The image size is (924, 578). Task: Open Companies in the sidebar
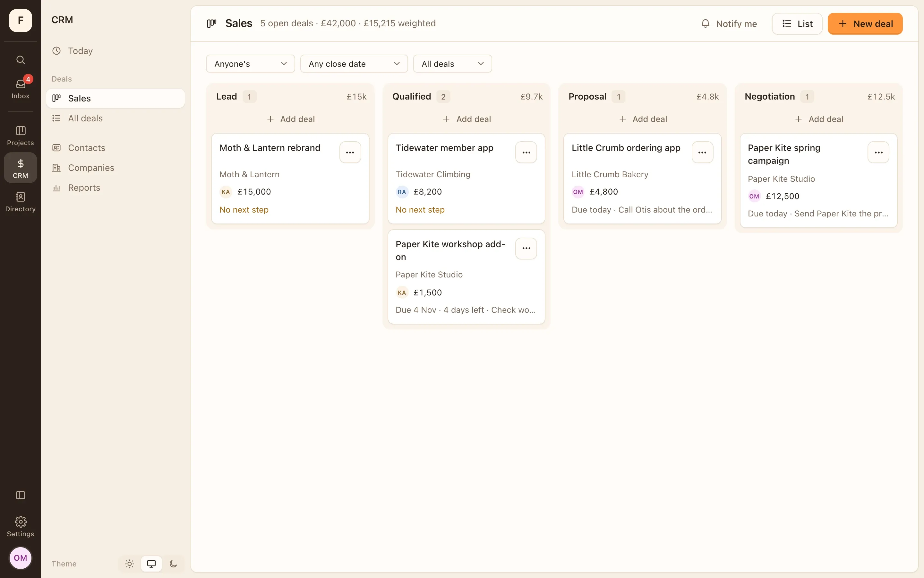115,167
